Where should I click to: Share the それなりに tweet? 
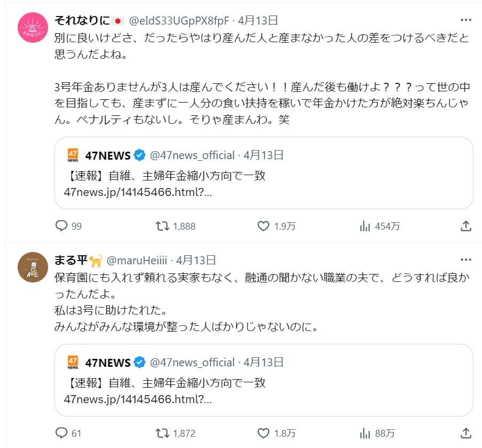pos(465,226)
